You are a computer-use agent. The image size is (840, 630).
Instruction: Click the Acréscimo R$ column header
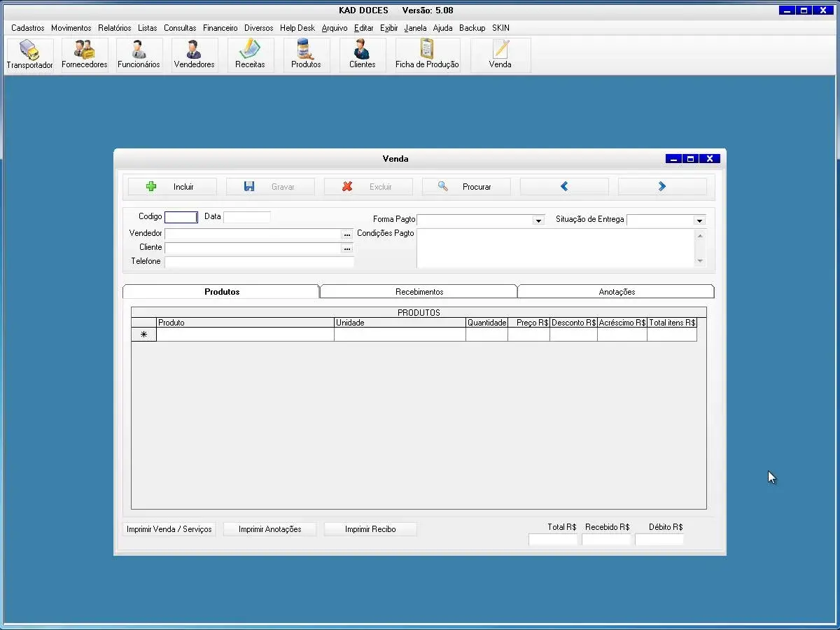click(622, 323)
